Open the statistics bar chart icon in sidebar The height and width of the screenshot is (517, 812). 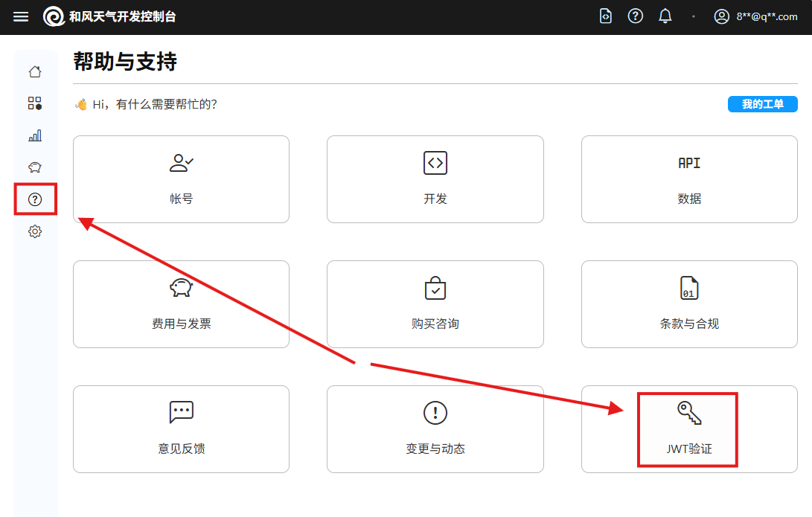35,135
